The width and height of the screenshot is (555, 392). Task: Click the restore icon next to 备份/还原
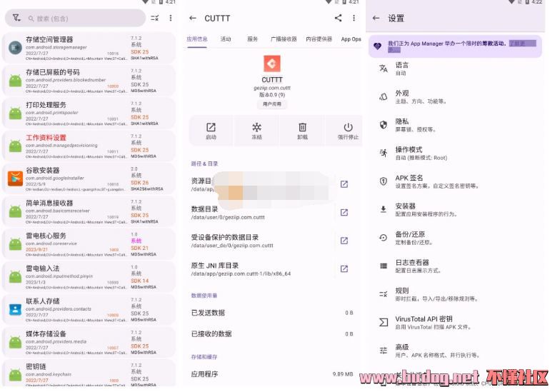coord(384,238)
